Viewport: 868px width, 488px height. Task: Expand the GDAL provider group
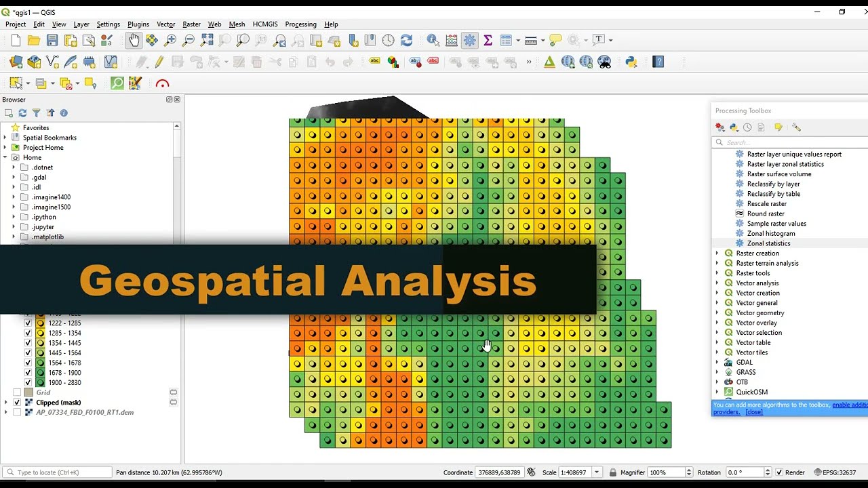tap(717, 363)
